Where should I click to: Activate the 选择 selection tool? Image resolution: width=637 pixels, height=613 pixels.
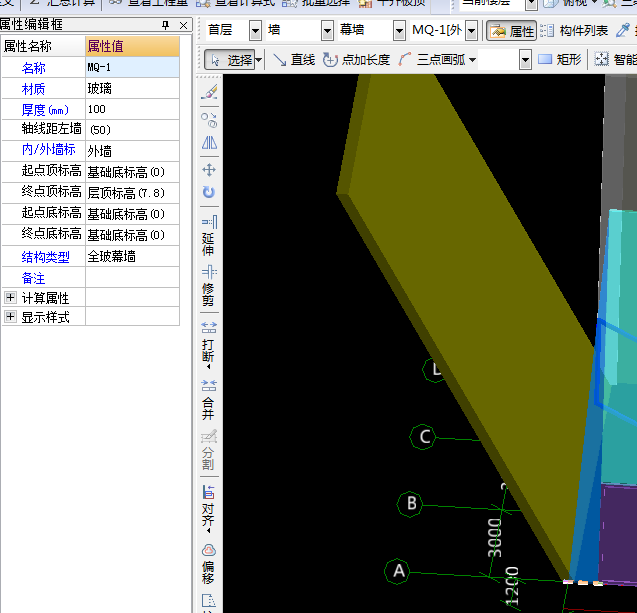pos(230,60)
